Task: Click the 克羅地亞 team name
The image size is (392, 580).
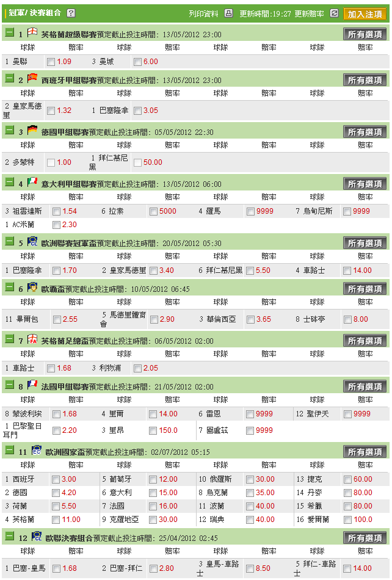Action: pos(125,520)
